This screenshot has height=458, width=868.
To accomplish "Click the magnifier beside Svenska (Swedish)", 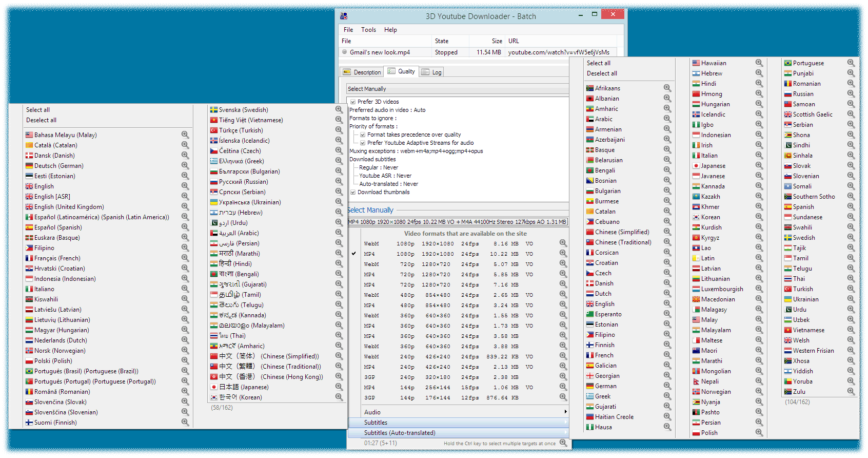I will coord(339,110).
